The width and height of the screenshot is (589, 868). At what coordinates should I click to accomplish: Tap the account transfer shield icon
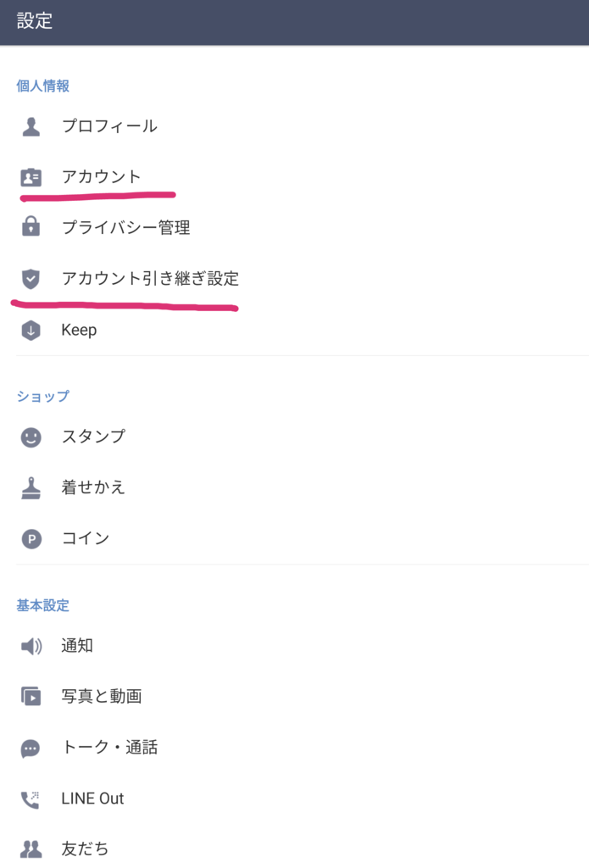coord(31,278)
